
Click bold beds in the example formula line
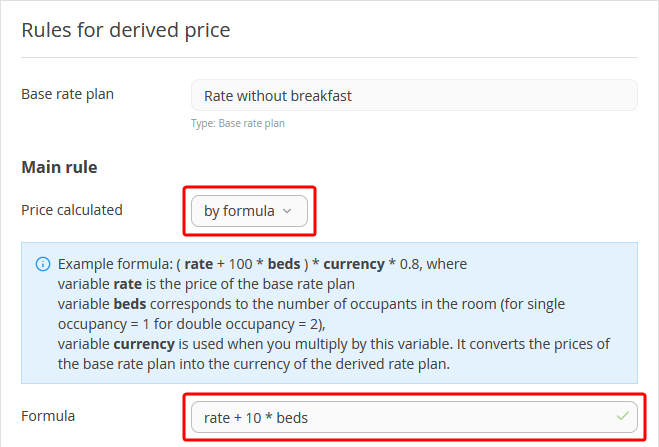click(284, 264)
